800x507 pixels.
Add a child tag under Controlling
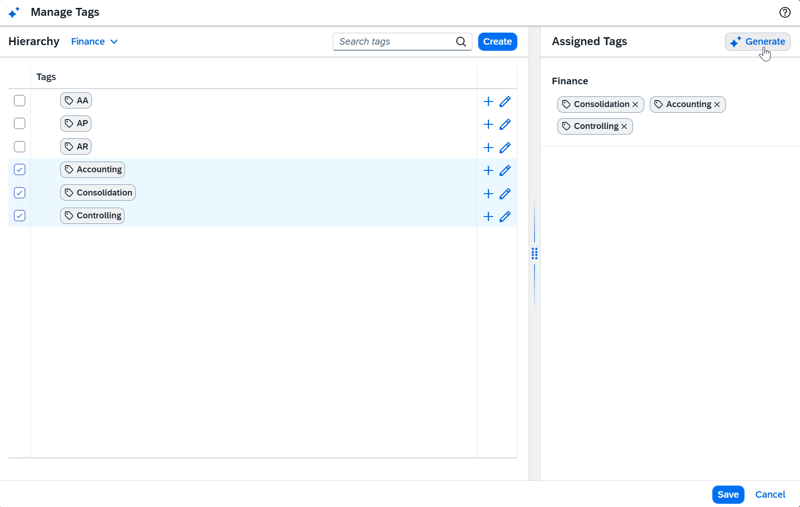click(488, 216)
